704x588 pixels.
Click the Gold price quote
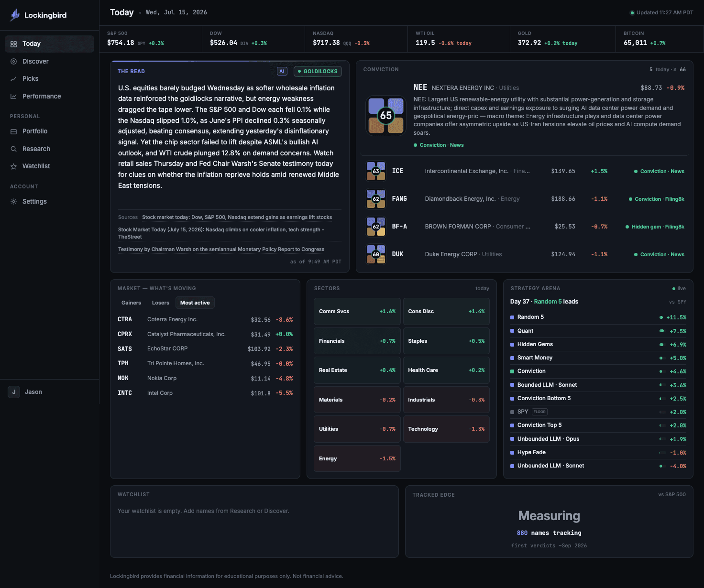[x=563, y=39]
